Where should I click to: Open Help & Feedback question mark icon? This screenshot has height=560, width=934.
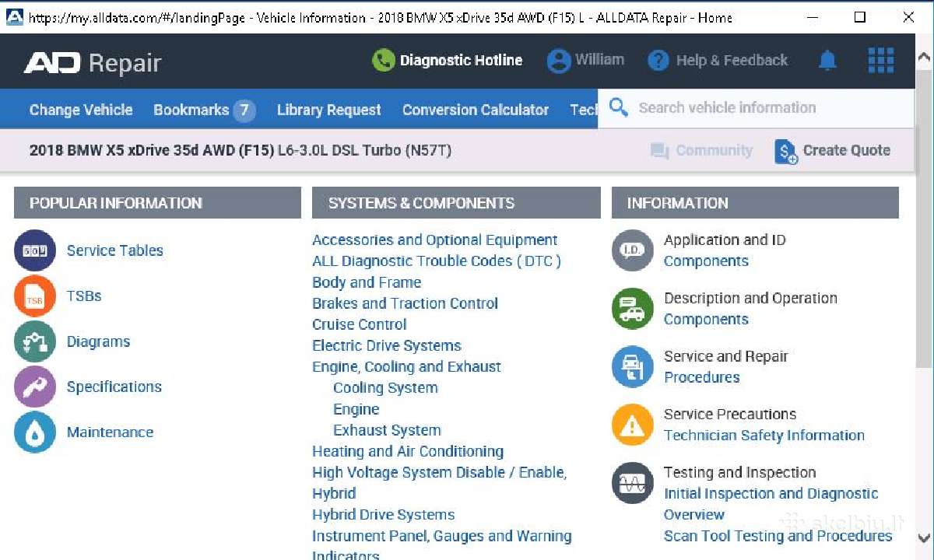(658, 61)
